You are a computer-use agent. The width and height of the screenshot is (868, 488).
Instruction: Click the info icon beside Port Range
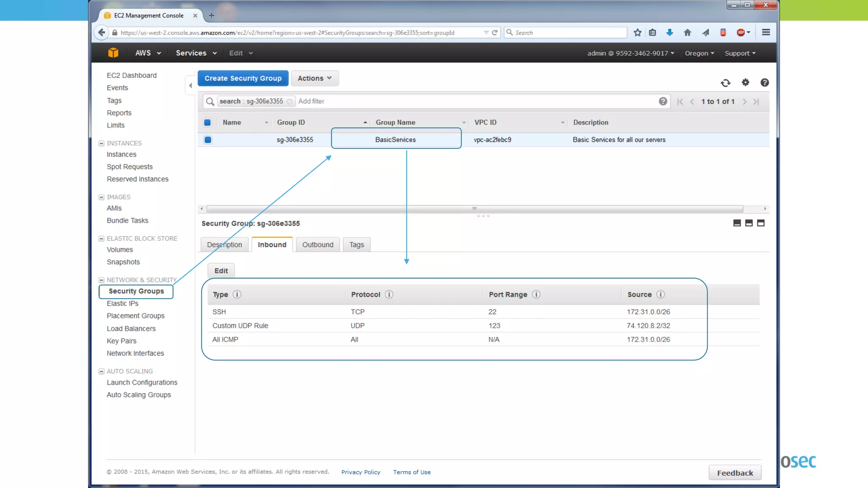tap(536, 294)
